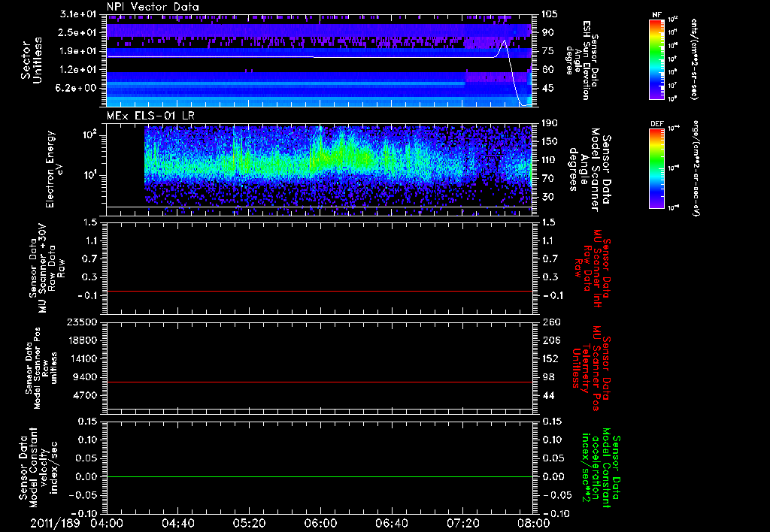Click the DEF color bar

[656, 168]
